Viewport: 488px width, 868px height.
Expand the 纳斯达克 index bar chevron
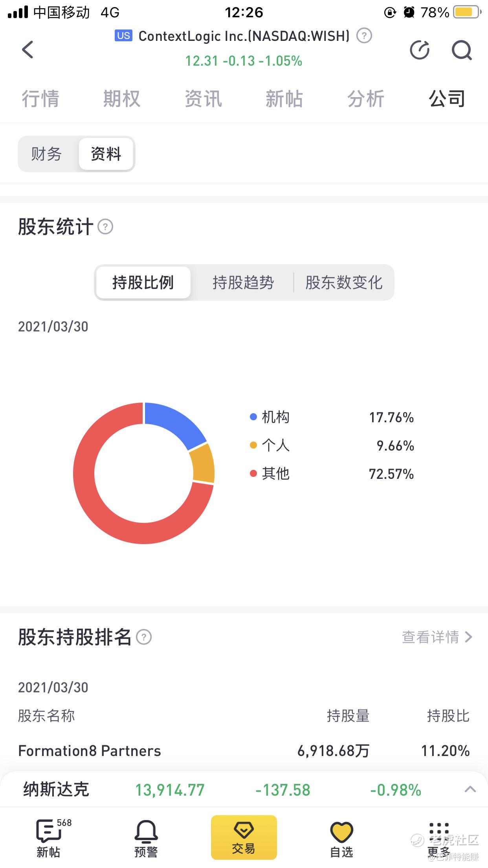(x=470, y=789)
